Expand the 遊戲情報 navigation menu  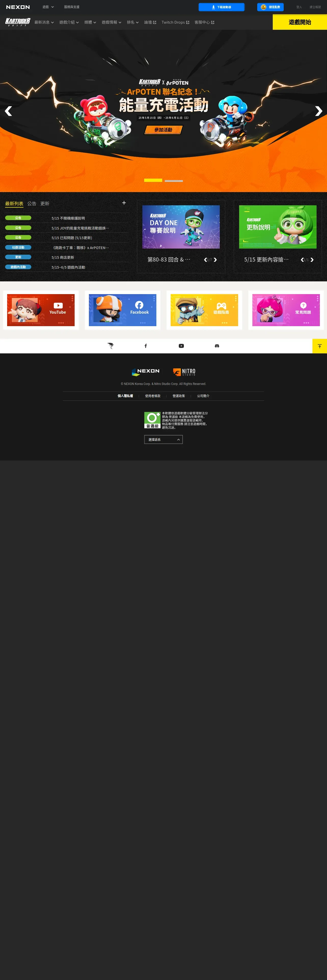pos(112,22)
